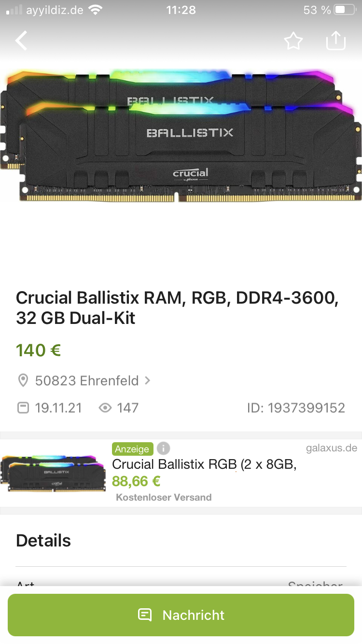362x644 pixels.
Task: Open the share sheet icon
Action: tap(336, 41)
